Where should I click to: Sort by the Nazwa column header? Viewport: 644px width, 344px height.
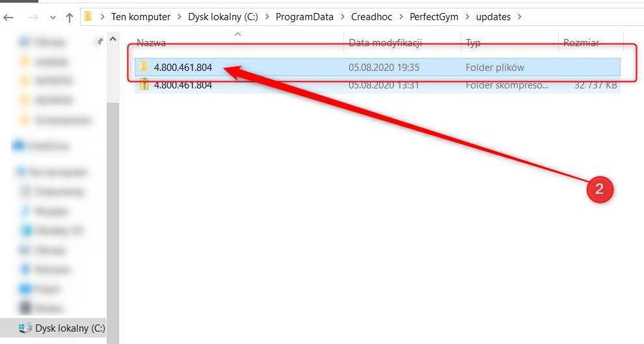click(x=151, y=43)
